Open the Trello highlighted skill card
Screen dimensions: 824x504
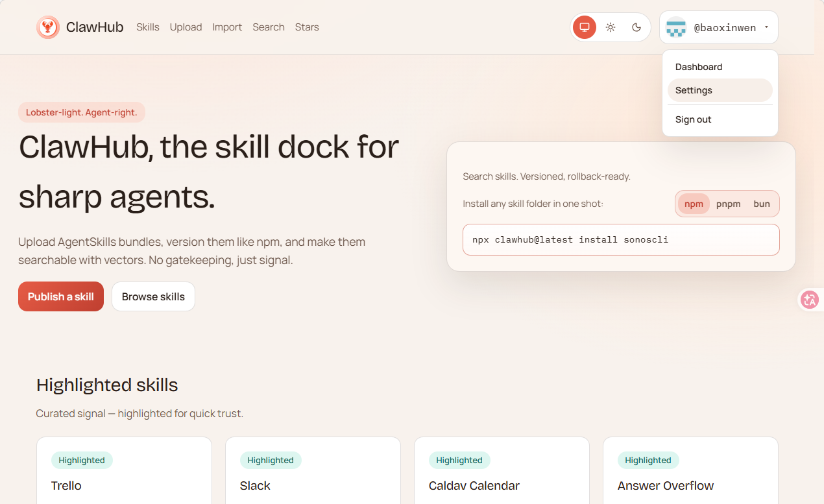124,474
